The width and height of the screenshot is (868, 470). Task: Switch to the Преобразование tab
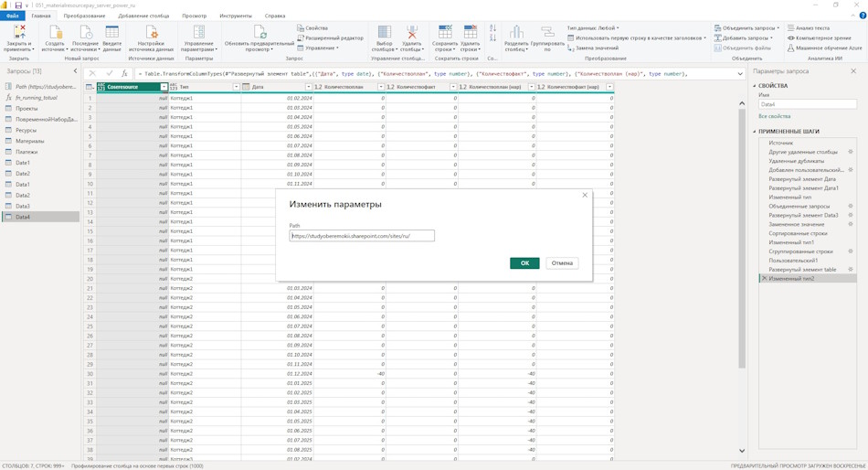coord(84,16)
